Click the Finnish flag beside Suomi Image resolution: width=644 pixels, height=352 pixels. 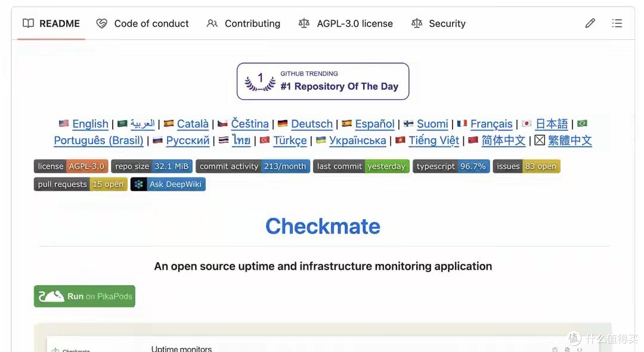(408, 123)
